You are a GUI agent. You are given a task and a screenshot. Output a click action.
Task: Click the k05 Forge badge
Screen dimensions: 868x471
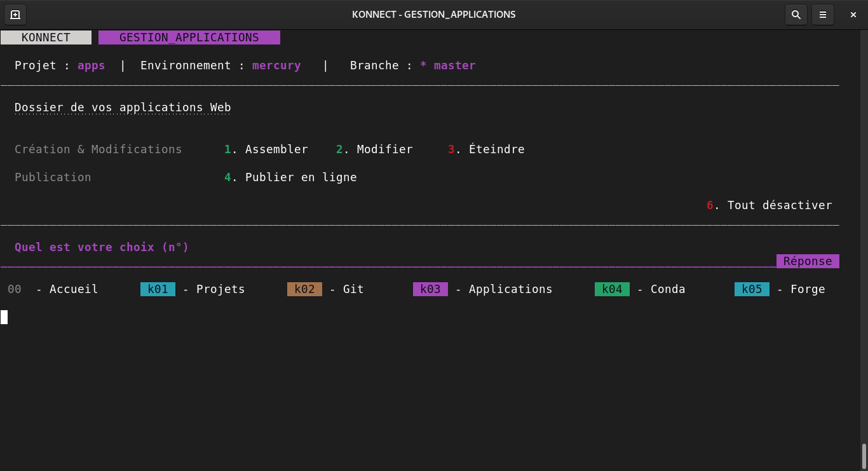coord(752,289)
